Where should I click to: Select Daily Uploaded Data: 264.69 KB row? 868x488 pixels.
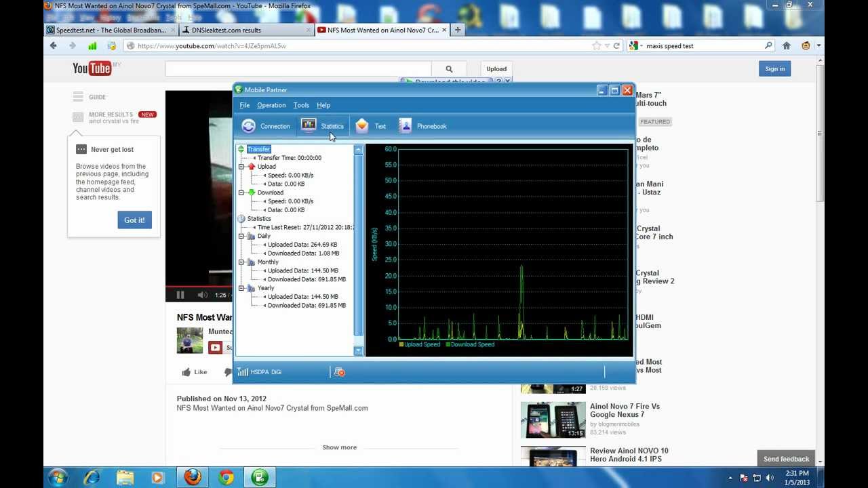point(302,245)
